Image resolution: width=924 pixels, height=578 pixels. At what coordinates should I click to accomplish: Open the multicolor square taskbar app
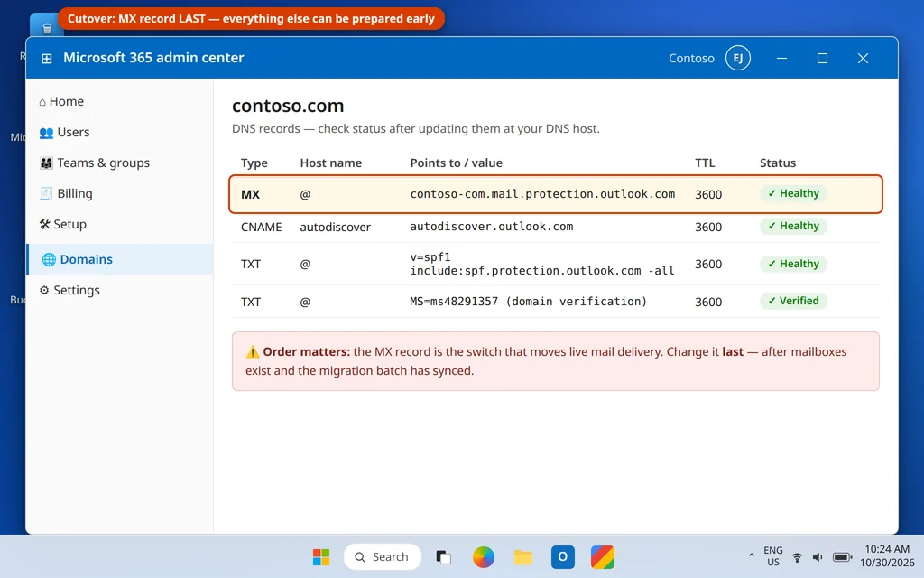point(602,556)
